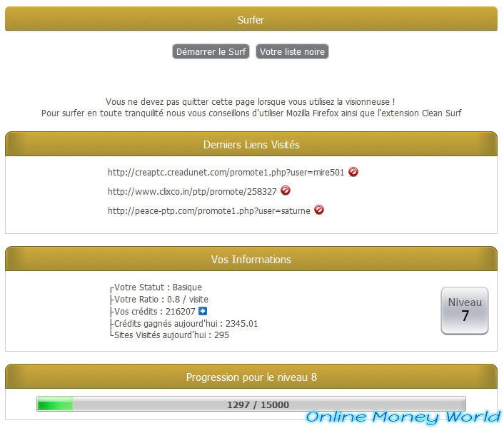
Task: Open the creaptc.creadunet.com promote link
Action: (226, 173)
